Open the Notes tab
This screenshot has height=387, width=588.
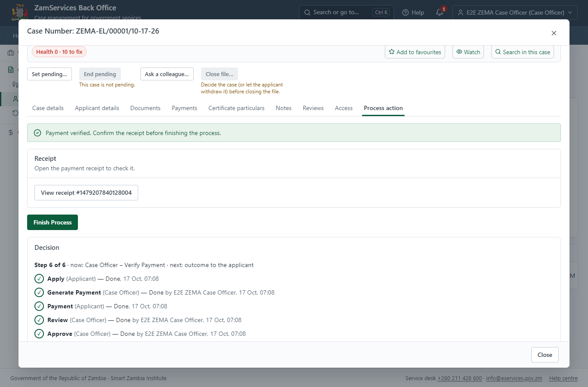coord(284,108)
